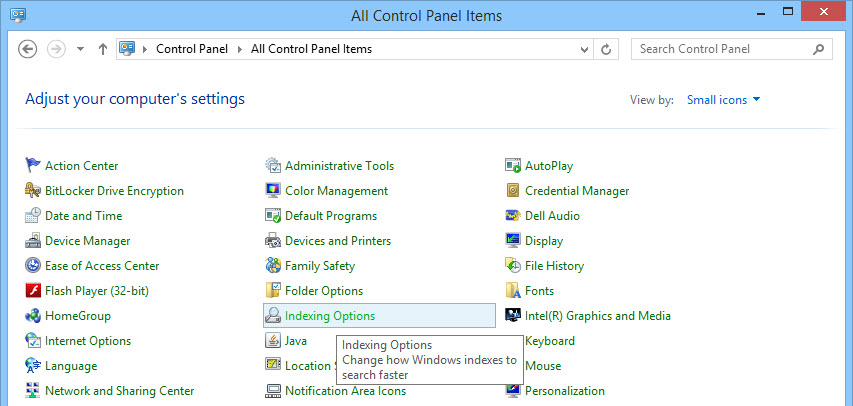Screen dimensions: 853x406
Task: Open the Credential Manager safe icon
Action: click(x=513, y=190)
